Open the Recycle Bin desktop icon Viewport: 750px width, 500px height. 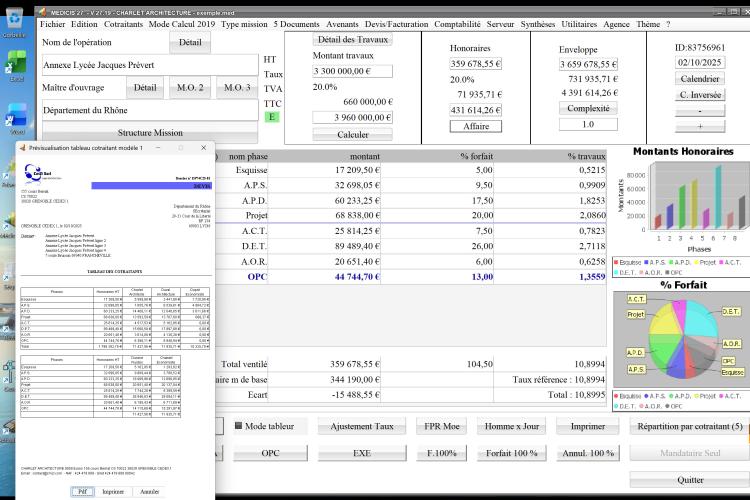(x=14, y=23)
